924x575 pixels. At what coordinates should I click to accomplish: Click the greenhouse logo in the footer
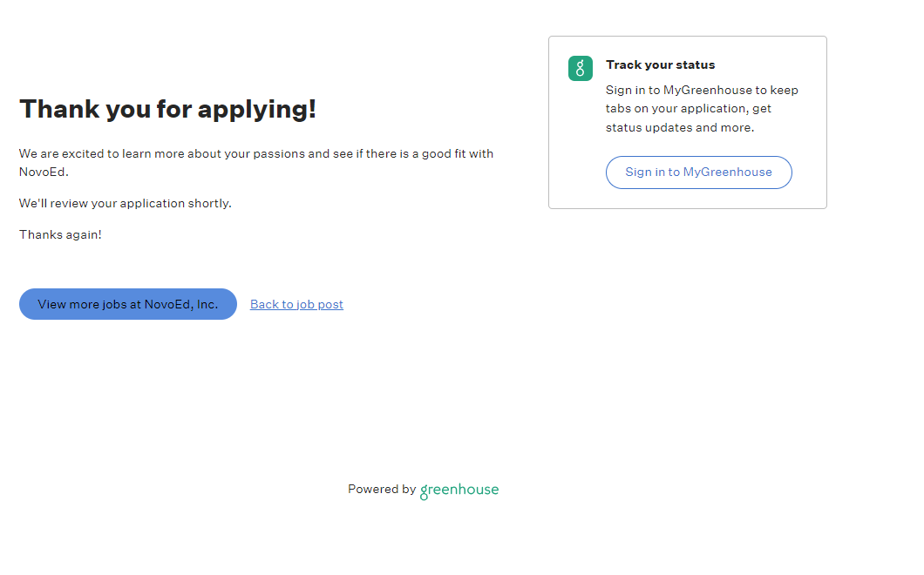(x=459, y=490)
